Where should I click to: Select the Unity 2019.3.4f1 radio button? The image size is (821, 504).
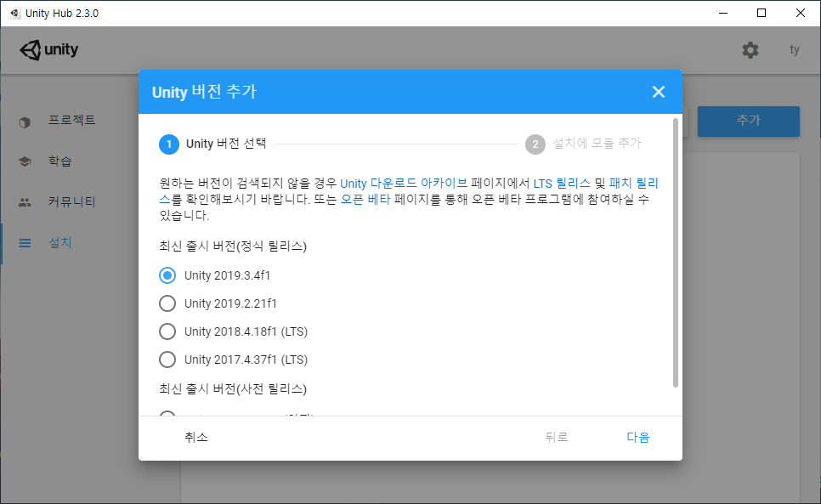(167, 275)
